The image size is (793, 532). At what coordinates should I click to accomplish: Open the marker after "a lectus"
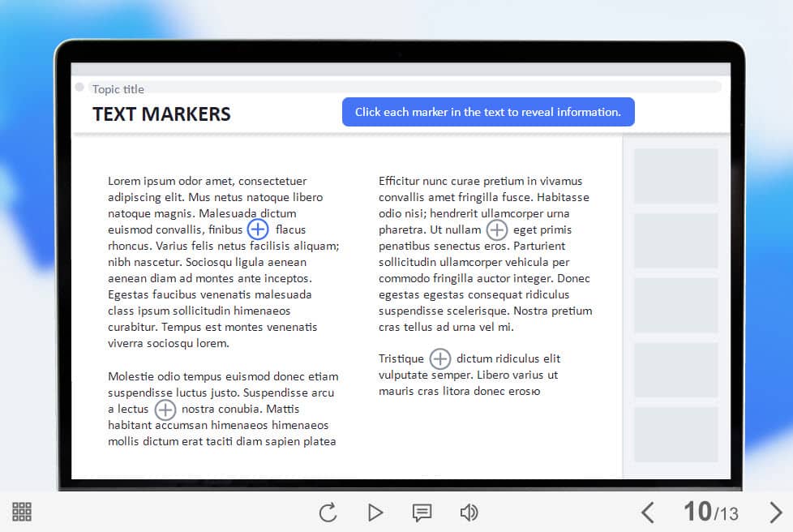[165, 410]
